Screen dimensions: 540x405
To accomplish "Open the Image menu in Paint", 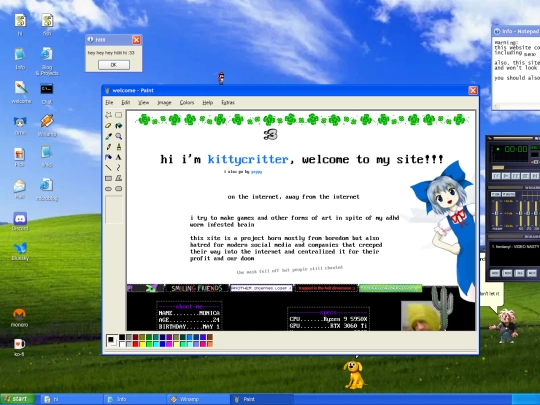I will [164, 103].
